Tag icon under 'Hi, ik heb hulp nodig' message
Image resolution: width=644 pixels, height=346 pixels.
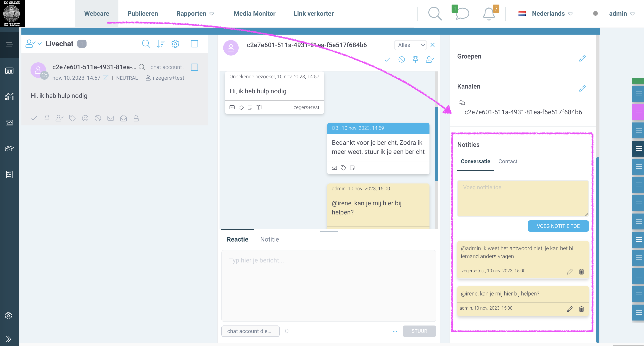[x=241, y=107]
